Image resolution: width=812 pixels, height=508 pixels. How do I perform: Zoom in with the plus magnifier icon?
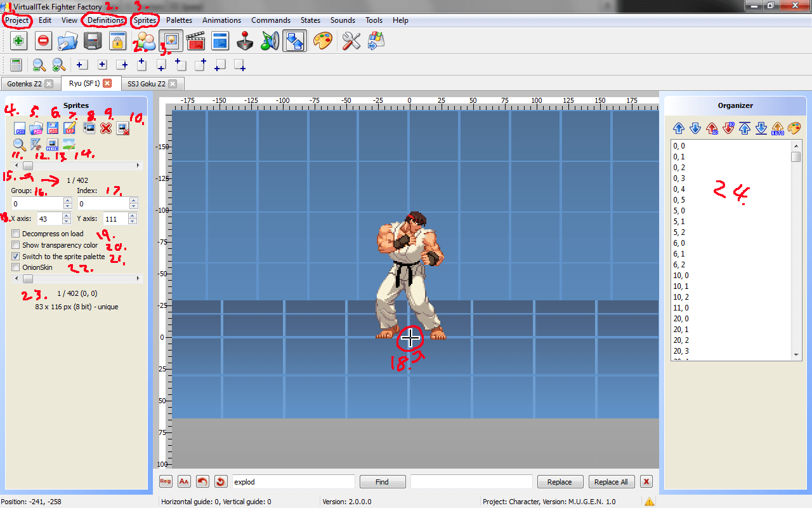(x=58, y=65)
